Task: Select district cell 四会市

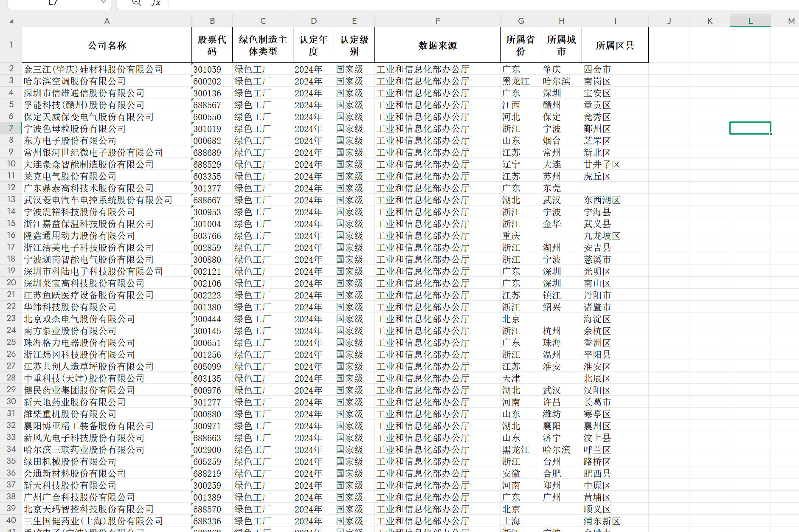Action: (x=615, y=69)
